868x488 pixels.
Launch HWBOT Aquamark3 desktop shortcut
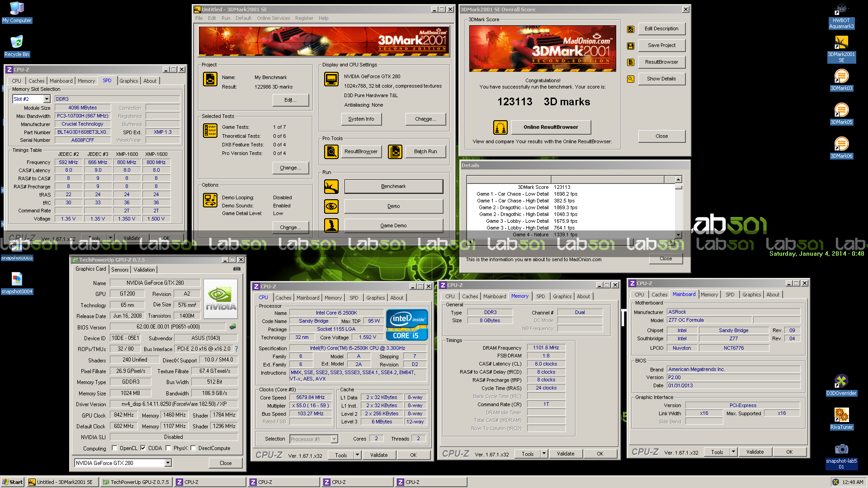pyautogui.click(x=841, y=16)
